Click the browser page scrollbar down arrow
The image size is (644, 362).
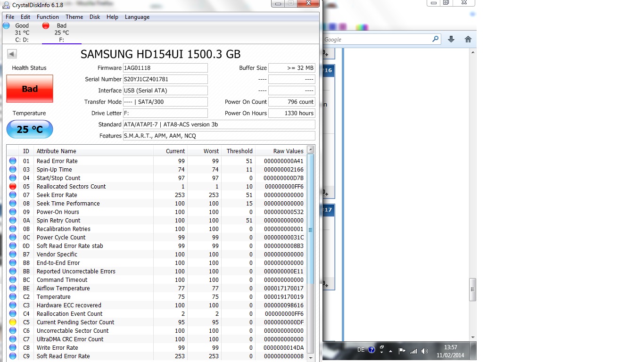coord(473,337)
